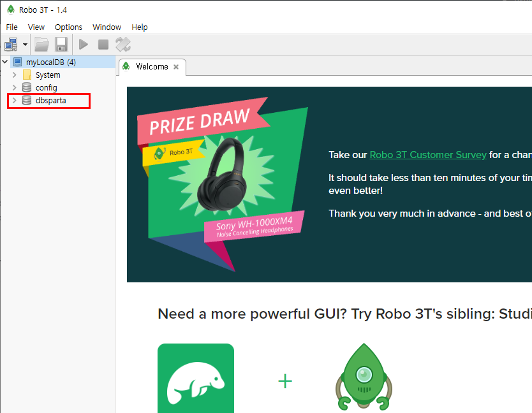The height and width of the screenshot is (413, 532).
Task: Click the Save floppy disk icon
Action: (x=61, y=45)
